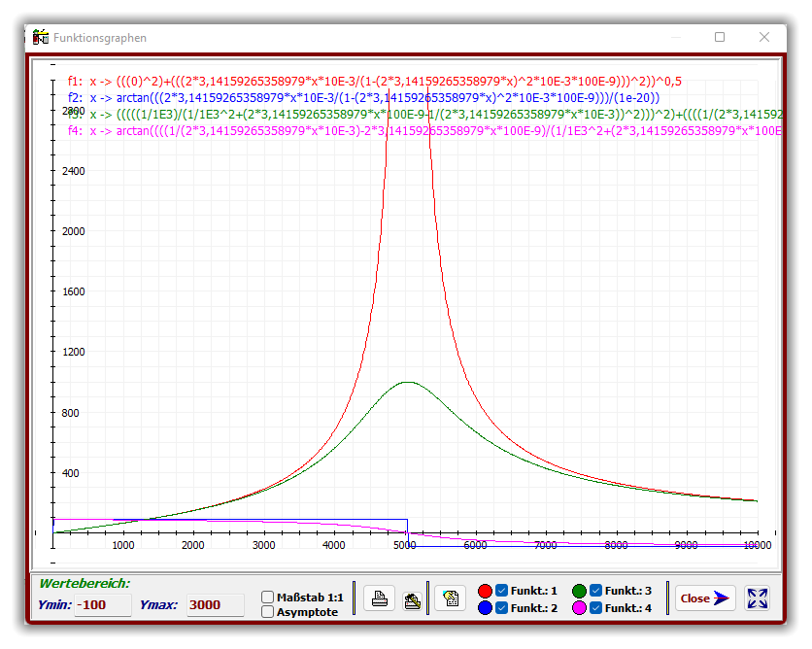This screenshot has width=812, height=649.
Task: Enable the Asymptote checkbox
Action: coord(268,611)
